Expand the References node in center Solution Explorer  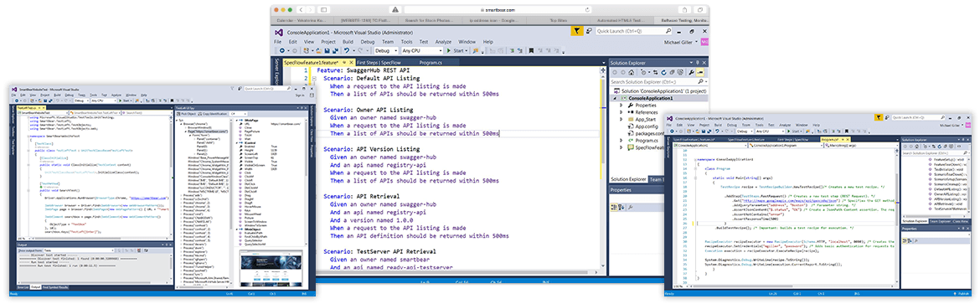[x=622, y=112]
